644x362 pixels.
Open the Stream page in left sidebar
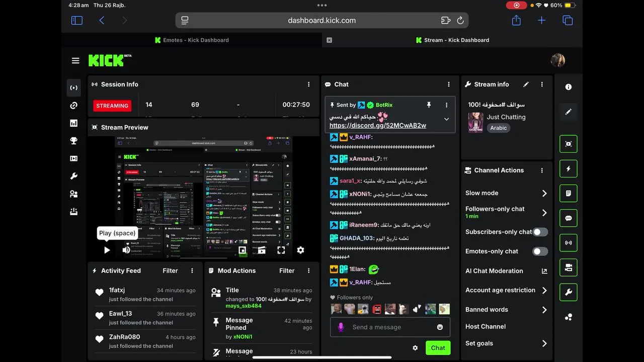(74, 87)
